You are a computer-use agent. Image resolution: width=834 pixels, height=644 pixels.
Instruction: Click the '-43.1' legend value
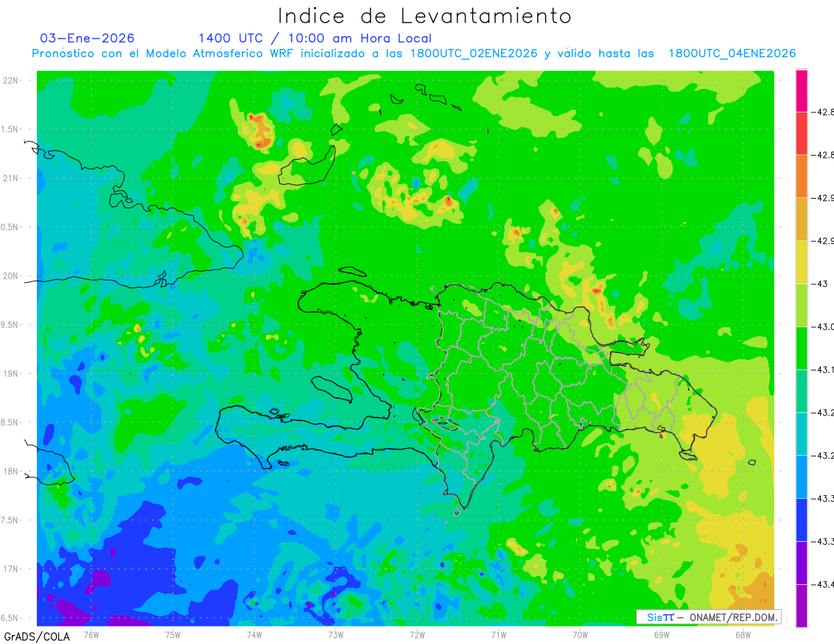824,370
